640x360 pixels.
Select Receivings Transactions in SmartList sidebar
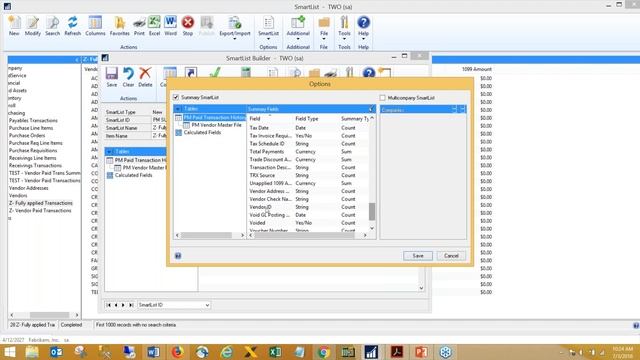35,166
